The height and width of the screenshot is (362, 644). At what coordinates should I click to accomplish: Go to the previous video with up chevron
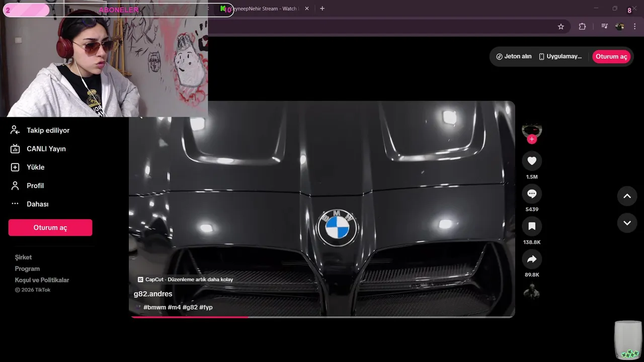pyautogui.click(x=627, y=196)
